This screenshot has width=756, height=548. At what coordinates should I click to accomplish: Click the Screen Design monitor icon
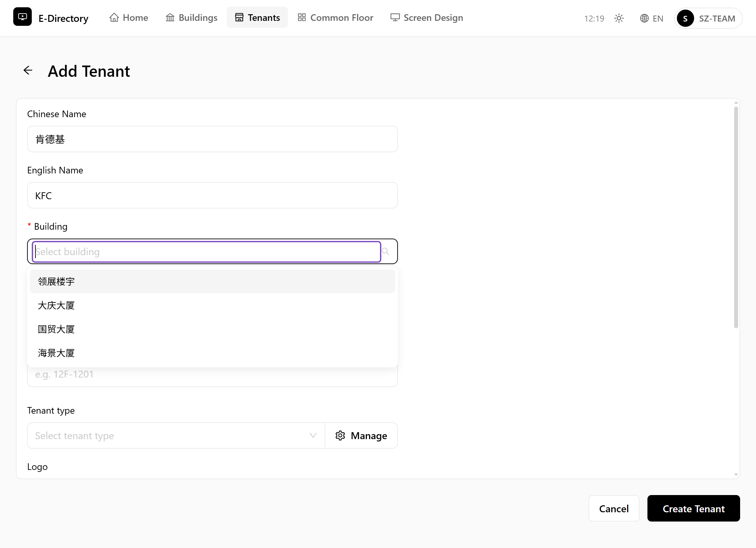click(395, 17)
